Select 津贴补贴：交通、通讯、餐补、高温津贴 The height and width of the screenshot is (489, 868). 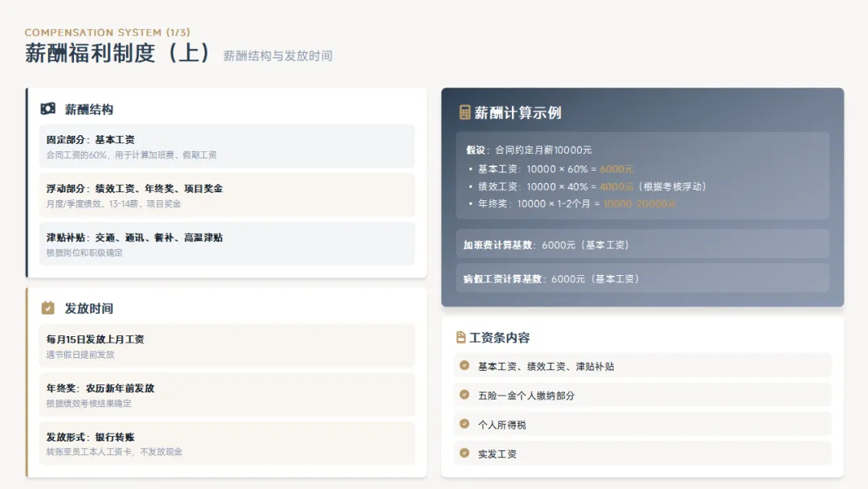click(x=227, y=244)
